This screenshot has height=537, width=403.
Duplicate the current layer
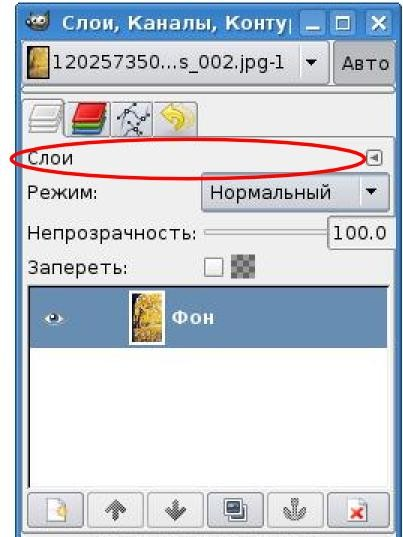pos(235,510)
